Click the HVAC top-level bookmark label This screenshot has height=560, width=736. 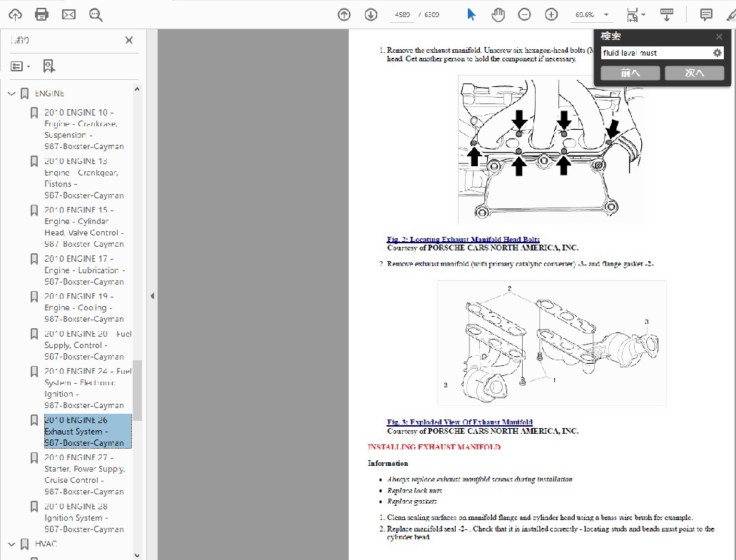coord(46,544)
